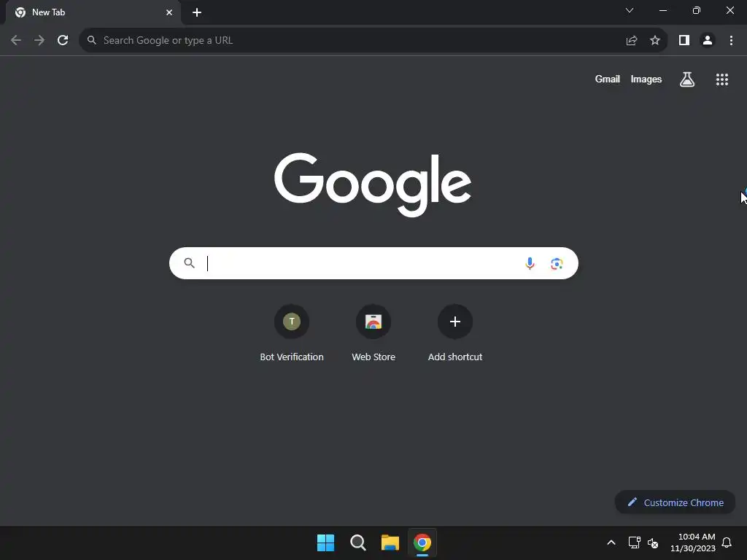Viewport: 747px width, 560px height.
Task: Search by image with Google Lens icon
Action: tap(557, 263)
